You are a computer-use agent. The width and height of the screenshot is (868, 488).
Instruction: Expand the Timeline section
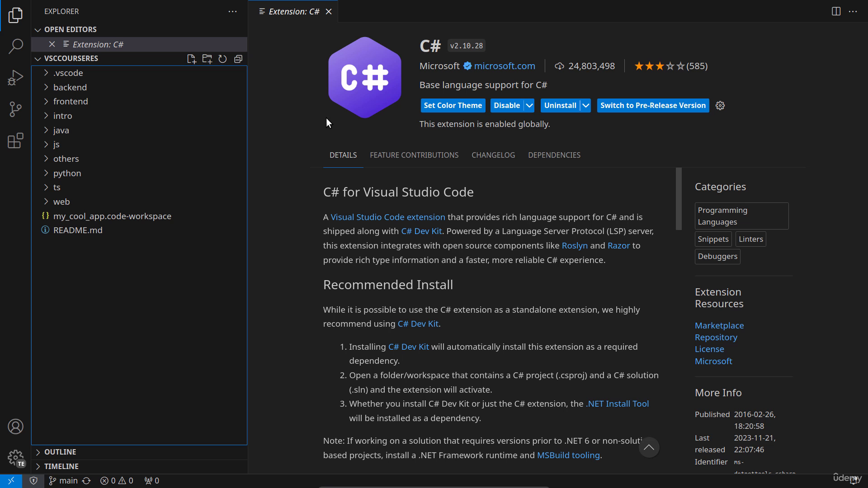[x=139, y=466]
